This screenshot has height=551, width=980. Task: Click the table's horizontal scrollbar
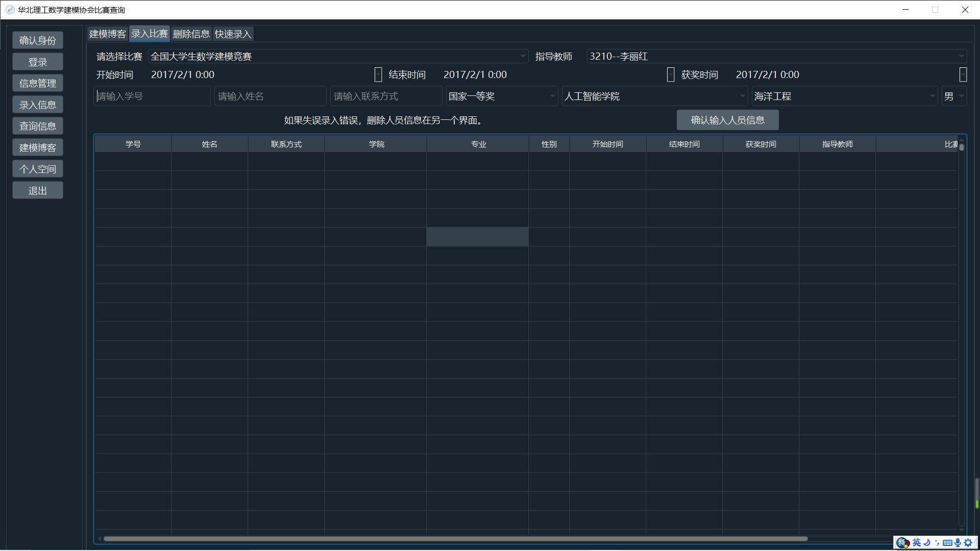454,539
